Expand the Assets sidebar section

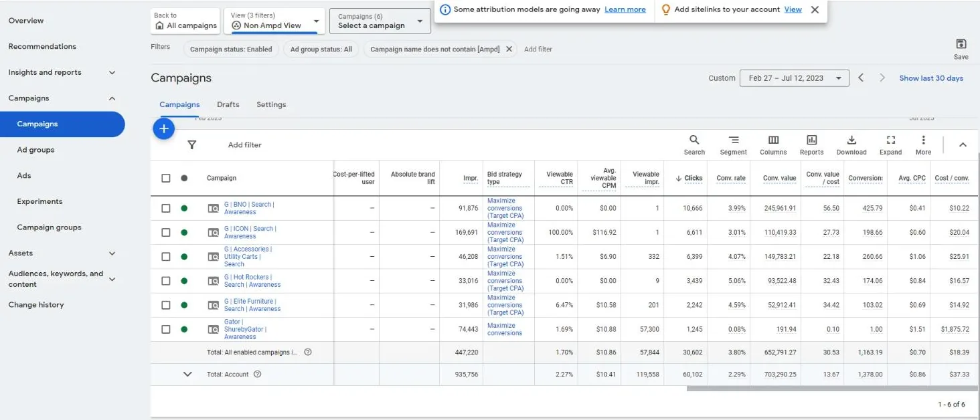point(112,253)
